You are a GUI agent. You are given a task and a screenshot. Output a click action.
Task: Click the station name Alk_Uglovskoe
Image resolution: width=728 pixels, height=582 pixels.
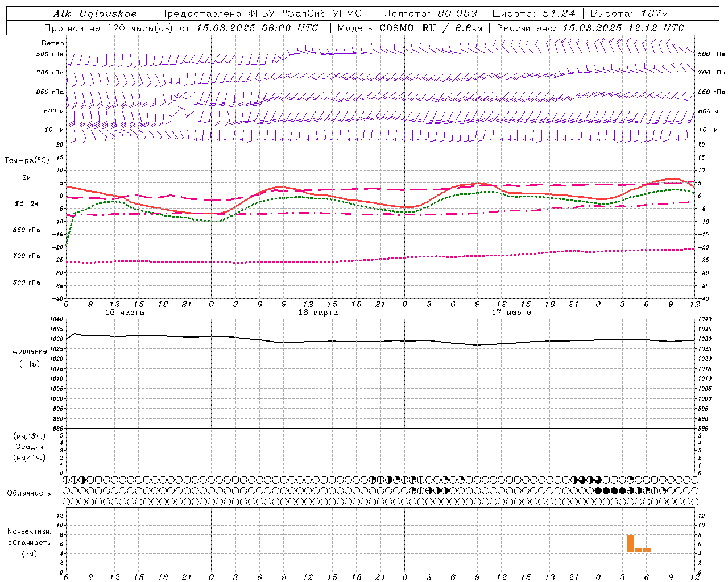coord(94,14)
